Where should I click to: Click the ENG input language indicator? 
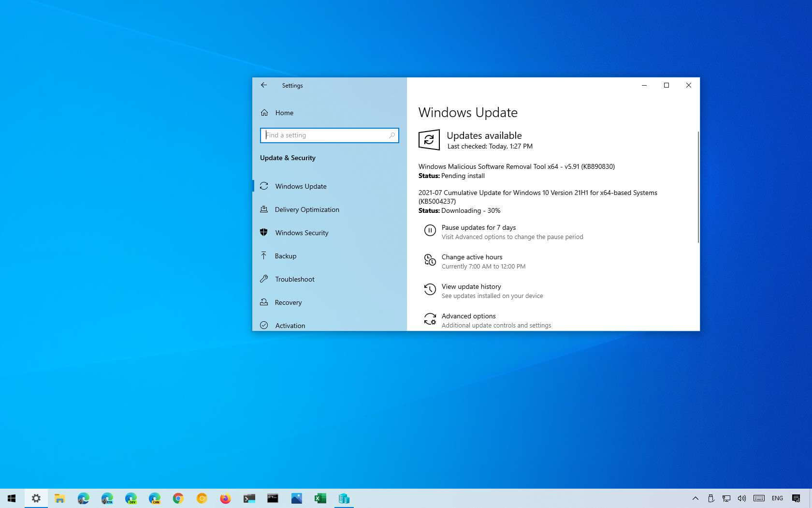coord(777,498)
